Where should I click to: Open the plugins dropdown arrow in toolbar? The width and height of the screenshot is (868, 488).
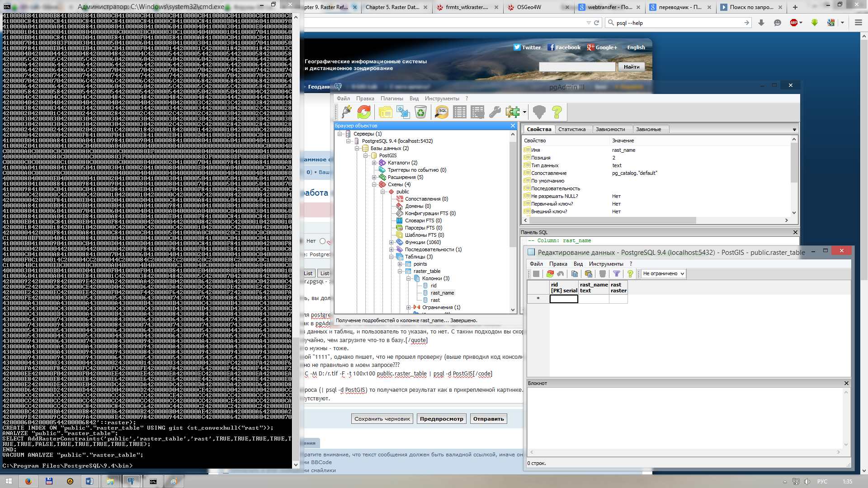(524, 112)
